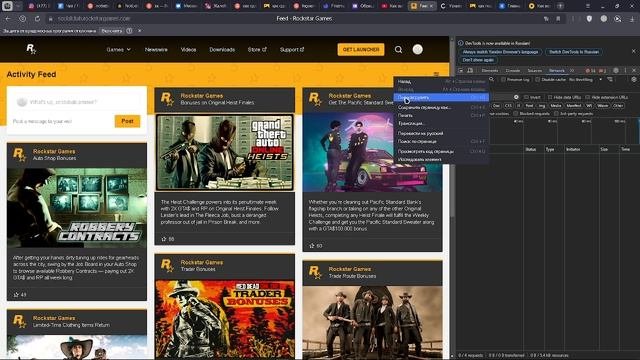Choose view page source in context menu
This screenshot has height=360, width=640.
click(x=441, y=151)
